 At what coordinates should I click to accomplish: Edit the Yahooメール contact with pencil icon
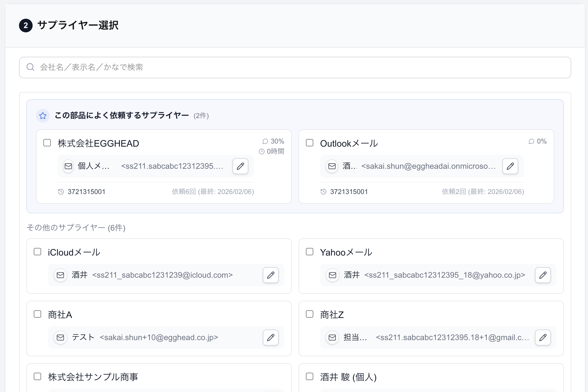(543, 275)
